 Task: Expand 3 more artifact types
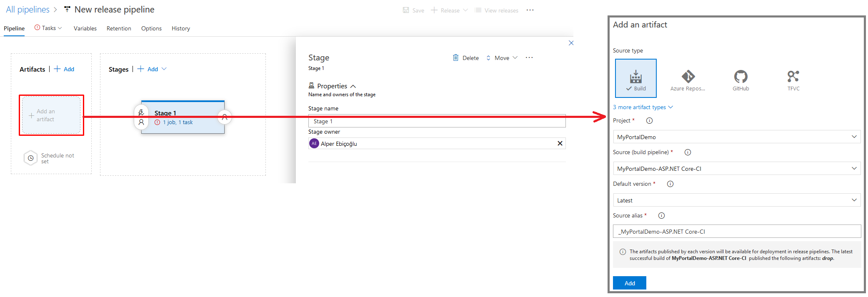643,107
